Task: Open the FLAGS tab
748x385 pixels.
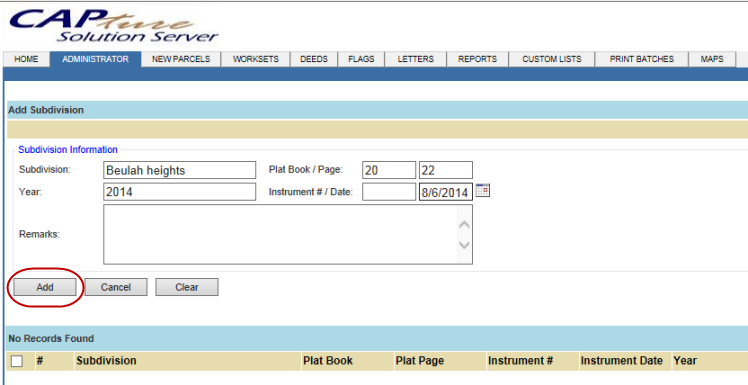Action: click(x=361, y=59)
